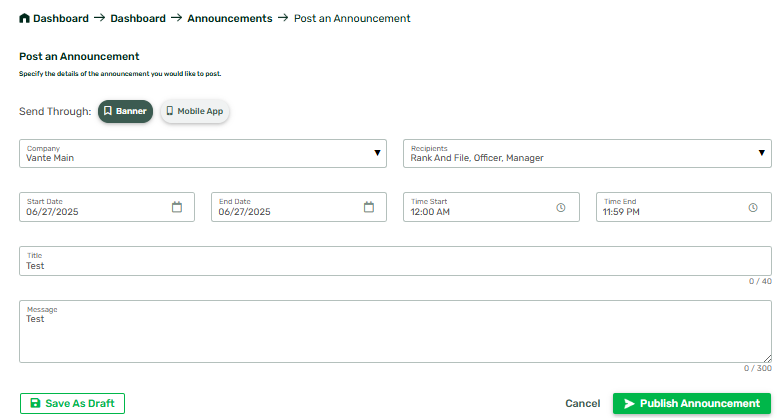This screenshot has height=418, width=777.
Task: Click the Message text area
Action: 395,331
